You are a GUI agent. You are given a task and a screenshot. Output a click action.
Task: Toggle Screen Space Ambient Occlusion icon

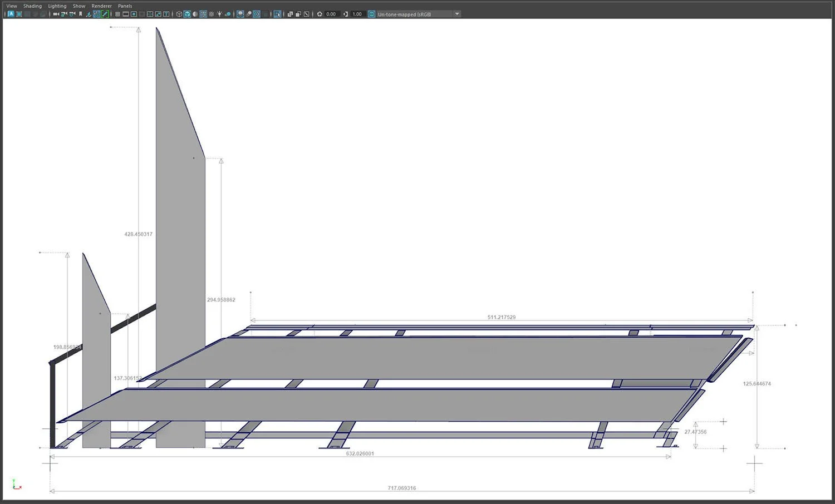click(x=240, y=14)
